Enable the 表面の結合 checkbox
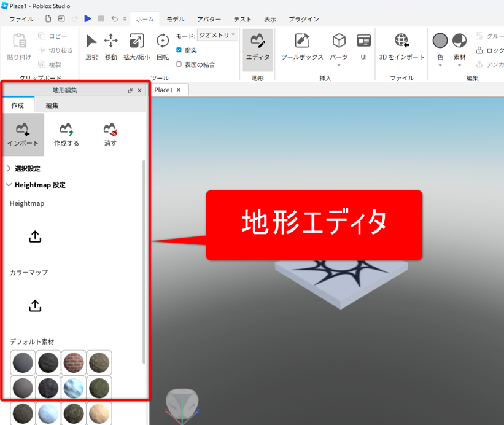The width and height of the screenshot is (504, 425). [179, 64]
